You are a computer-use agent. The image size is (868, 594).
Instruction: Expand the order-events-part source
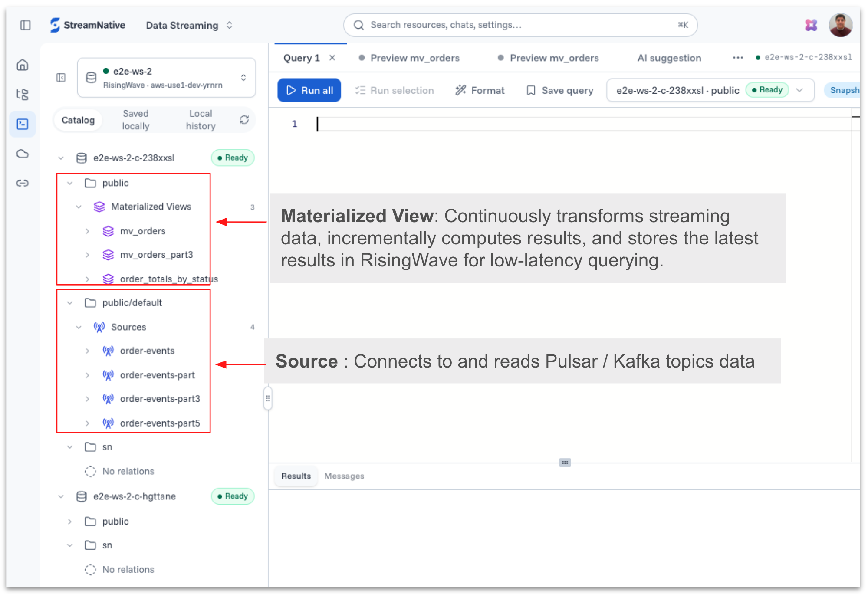(88, 375)
